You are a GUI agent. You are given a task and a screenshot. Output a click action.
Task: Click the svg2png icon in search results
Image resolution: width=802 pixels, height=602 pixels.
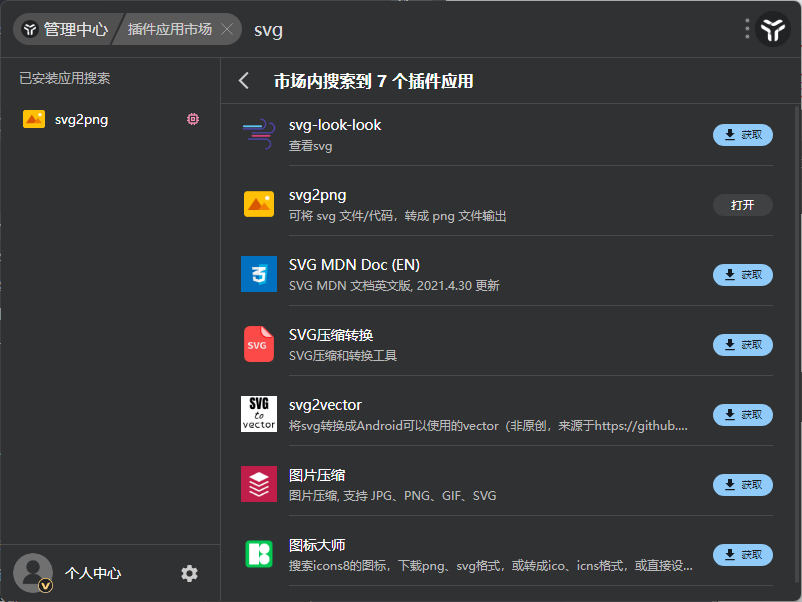258,204
